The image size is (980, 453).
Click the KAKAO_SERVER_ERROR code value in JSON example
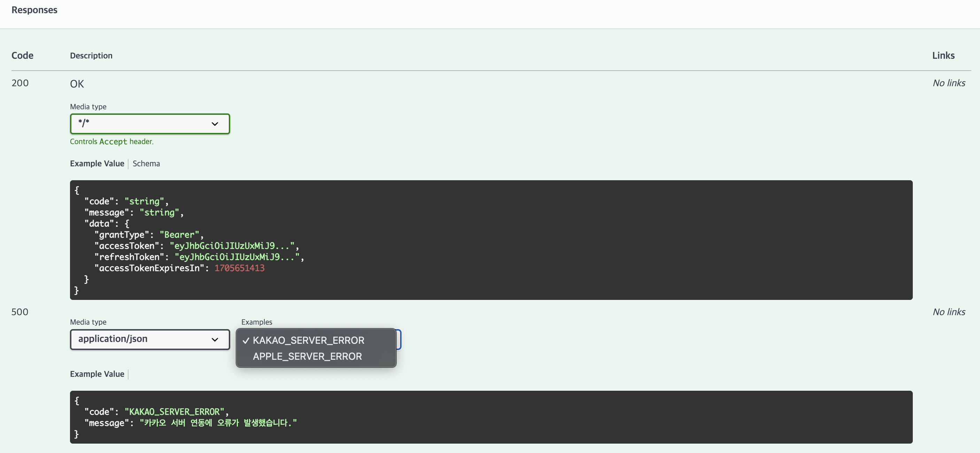pos(174,412)
